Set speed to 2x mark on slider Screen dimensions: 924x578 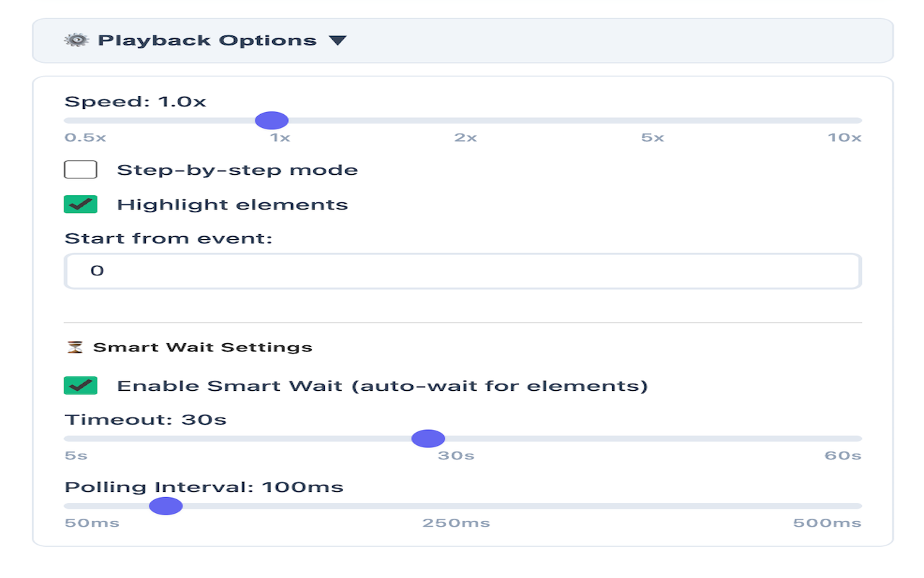(x=466, y=121)
